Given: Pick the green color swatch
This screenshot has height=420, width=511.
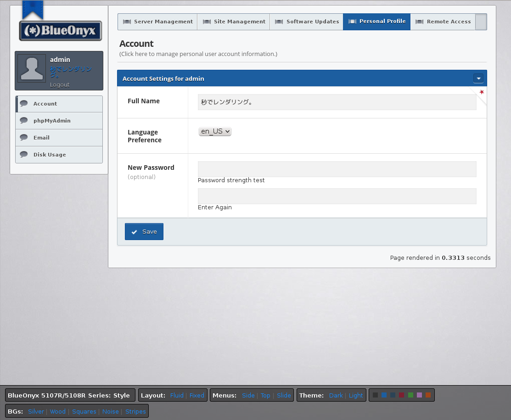Looking at the screenshot, I should tap(410, 395).
